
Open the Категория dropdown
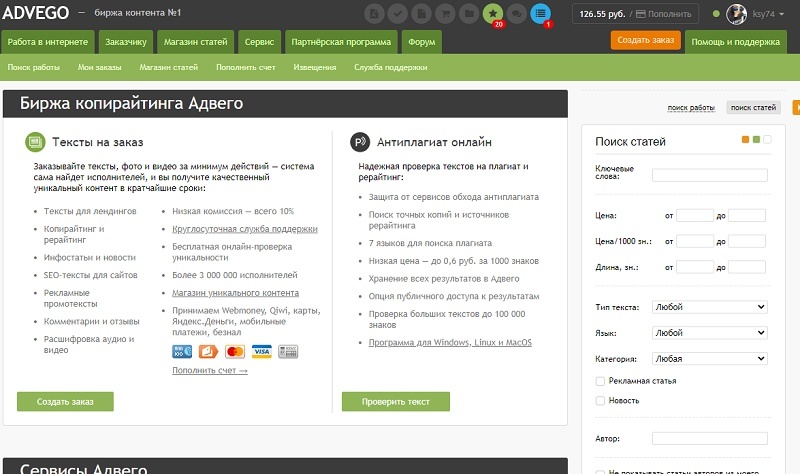(710, 359)
